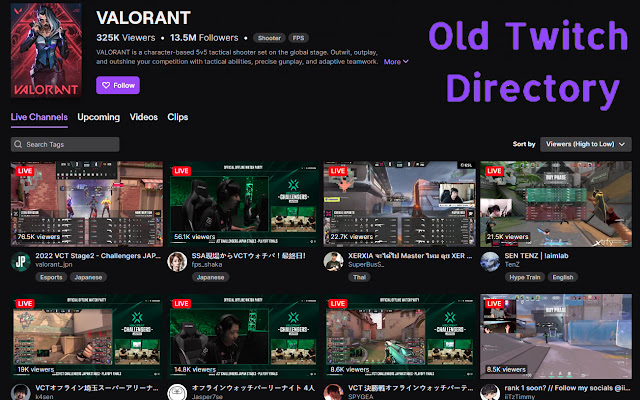Click the 13.5M Followers count text
The width and height of the screenshot is (640, 400).
pyautogui.click(x=204, y=38)
